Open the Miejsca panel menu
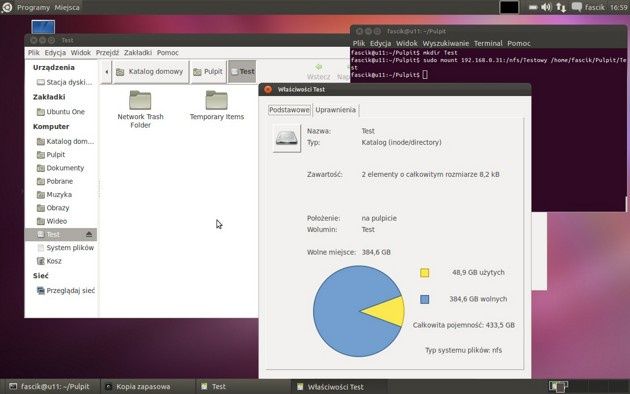Image resolution: width=630 pixels, height=394 pixels. click(67, 8)
